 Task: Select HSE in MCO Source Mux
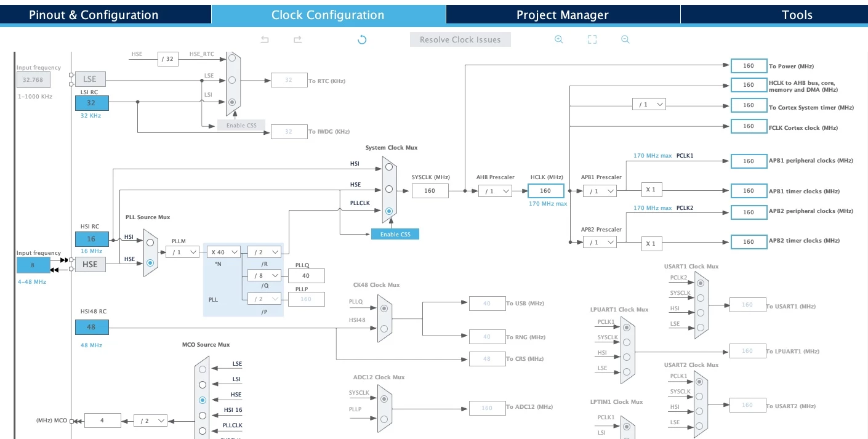tap(202, 400)
